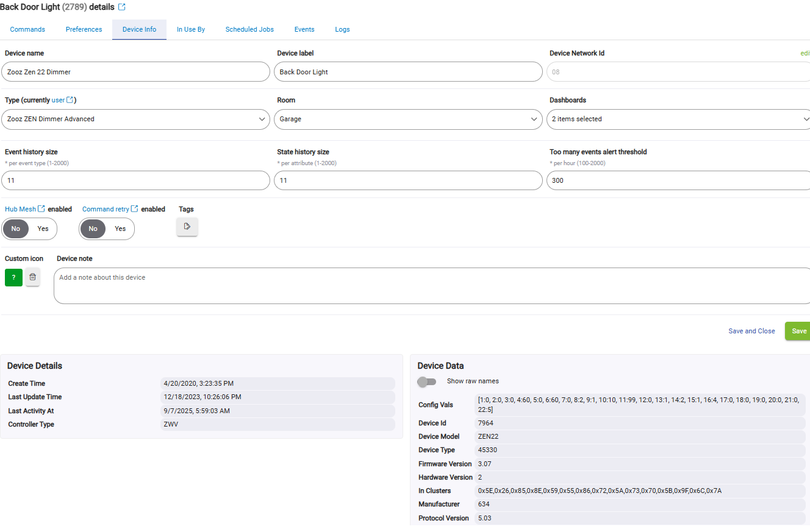This screenshot has height=532, width=810.
Task: Click the Config Vals value list
Action: 640,405
